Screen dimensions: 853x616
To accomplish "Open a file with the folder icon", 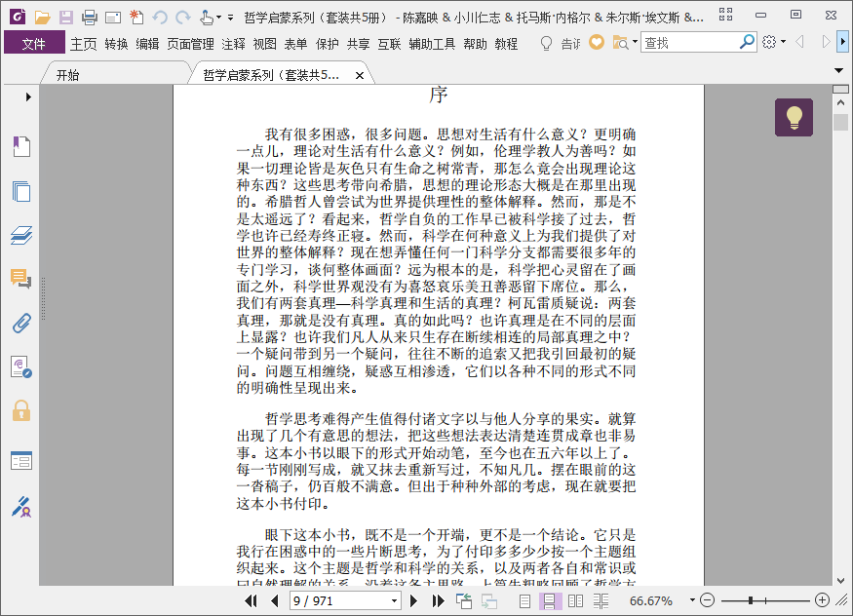I will tap(43, 18).
